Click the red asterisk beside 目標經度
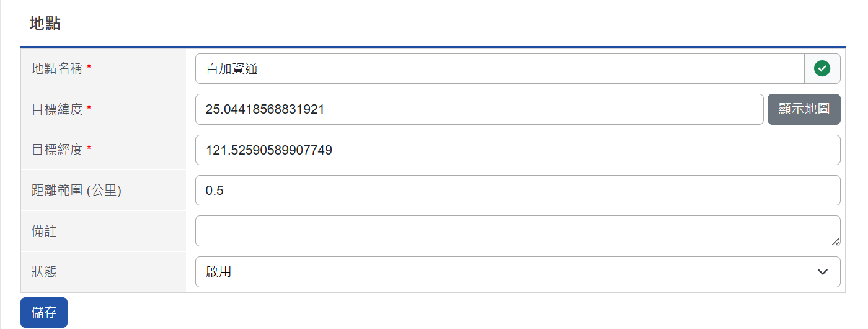 point(89,148)
